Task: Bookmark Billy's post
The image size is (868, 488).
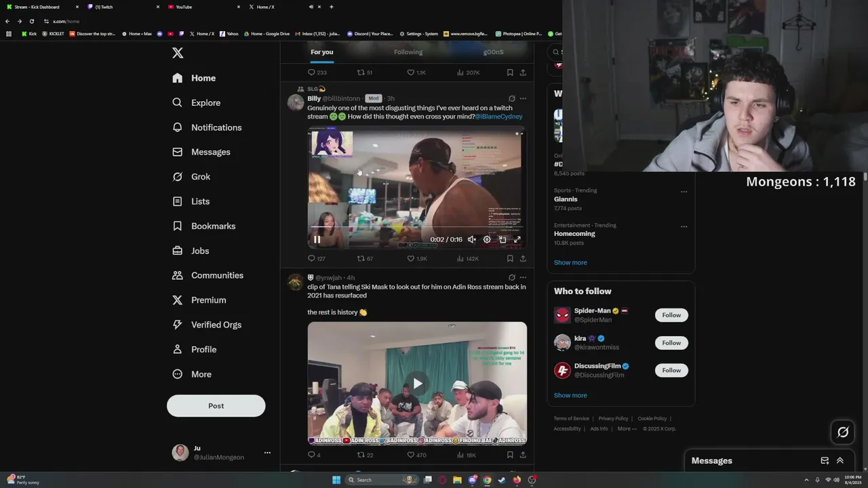Action: pyautogui.click(x=510, y=258)
